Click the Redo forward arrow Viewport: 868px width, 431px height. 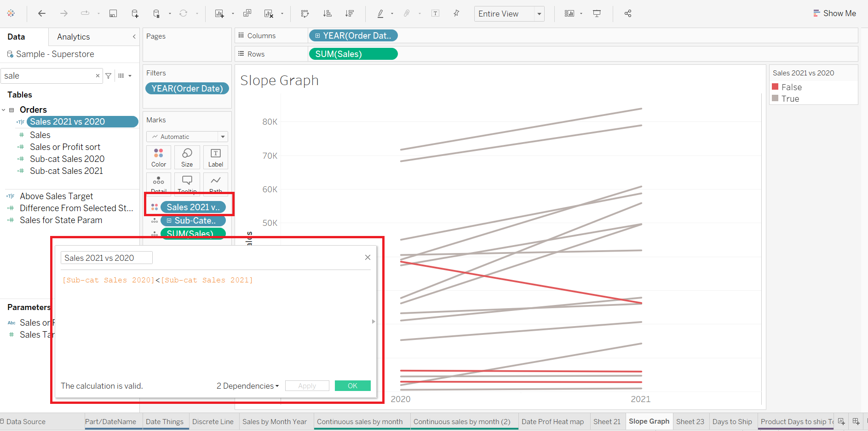[64, 13]
